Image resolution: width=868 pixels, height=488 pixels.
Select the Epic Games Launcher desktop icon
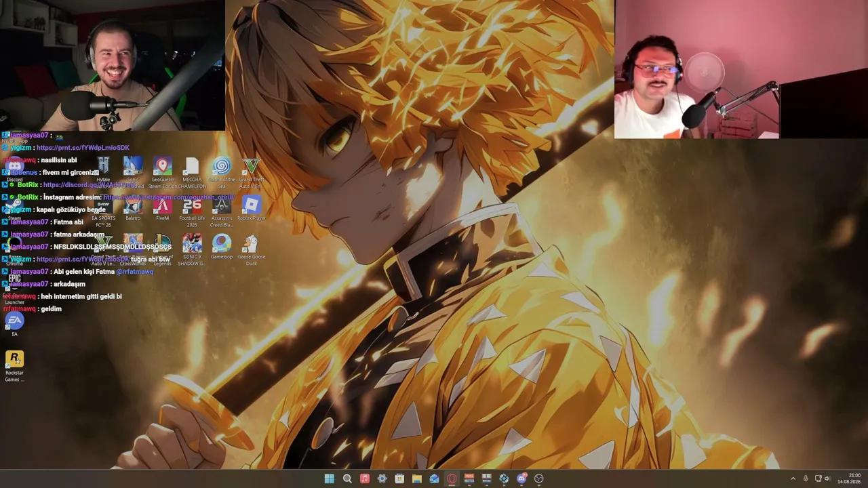(14, 288)
